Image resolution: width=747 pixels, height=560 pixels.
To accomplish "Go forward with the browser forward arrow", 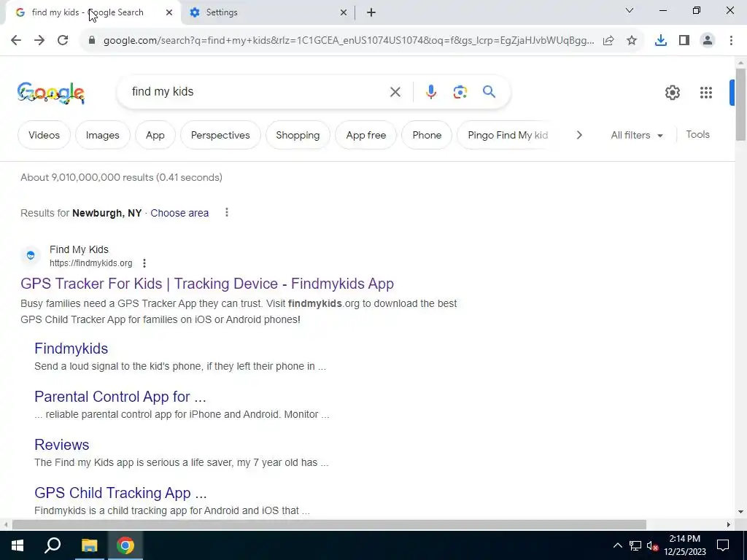I will (39, 41).
